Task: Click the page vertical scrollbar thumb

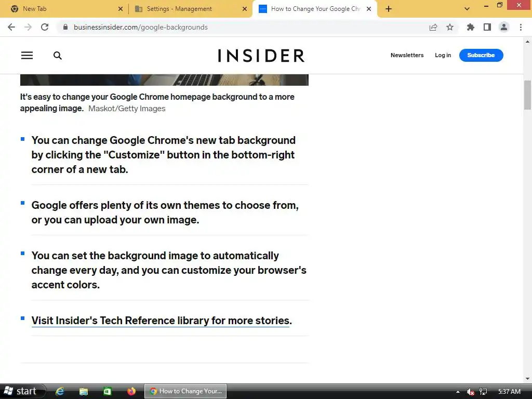Action: tap(528, 95)
